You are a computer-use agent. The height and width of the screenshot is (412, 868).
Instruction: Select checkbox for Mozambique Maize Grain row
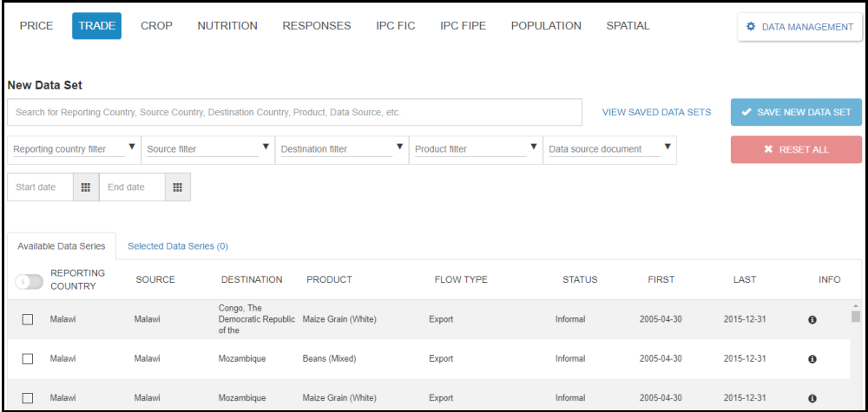[28, 398]
